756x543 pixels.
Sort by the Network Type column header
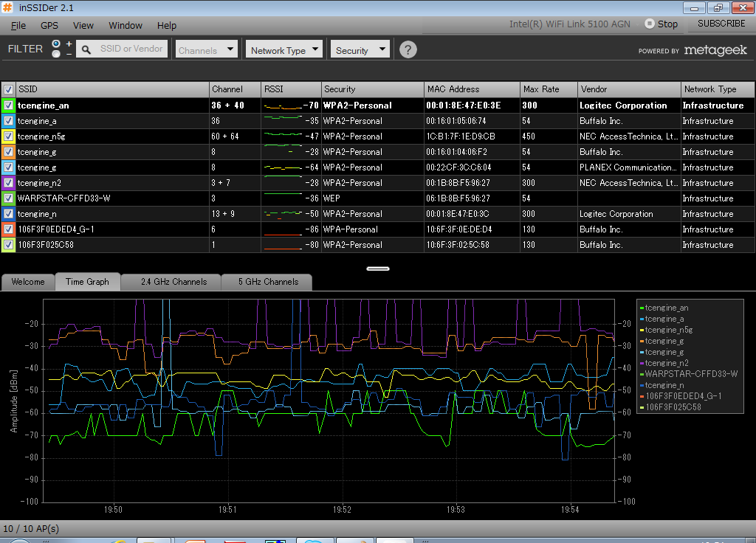(718, 89)
